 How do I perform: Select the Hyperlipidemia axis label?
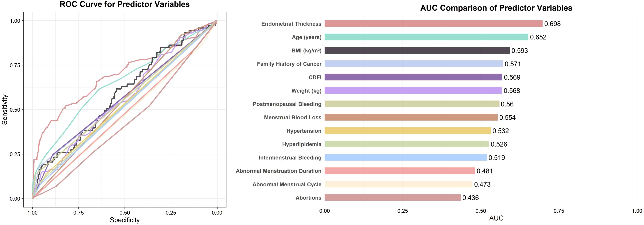(x=301, y=144)
